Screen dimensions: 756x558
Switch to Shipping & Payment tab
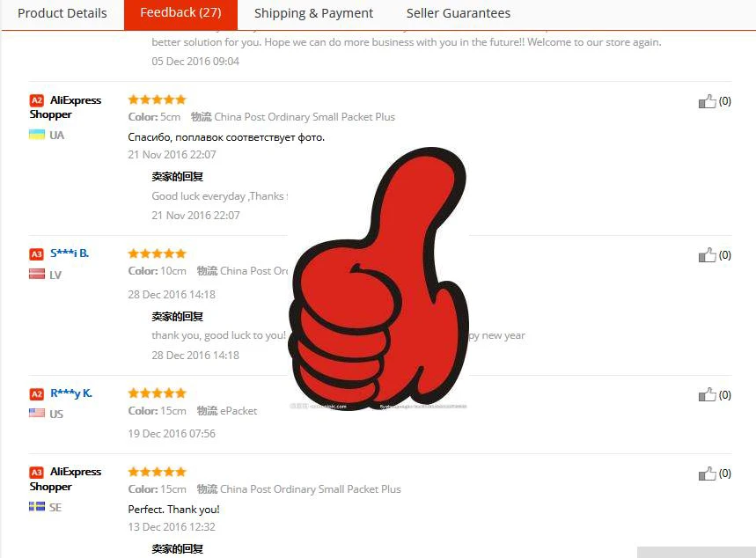[x=313, y=13]
